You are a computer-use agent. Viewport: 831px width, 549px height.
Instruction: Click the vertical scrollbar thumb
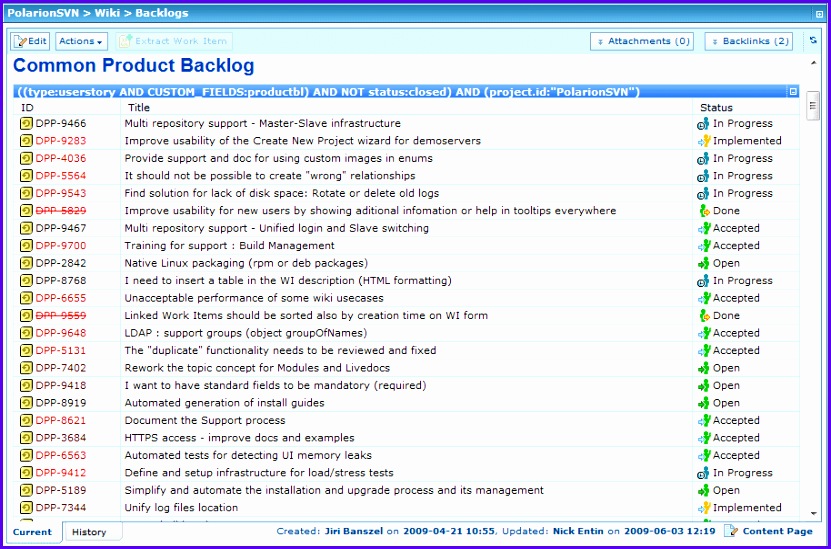812,106
